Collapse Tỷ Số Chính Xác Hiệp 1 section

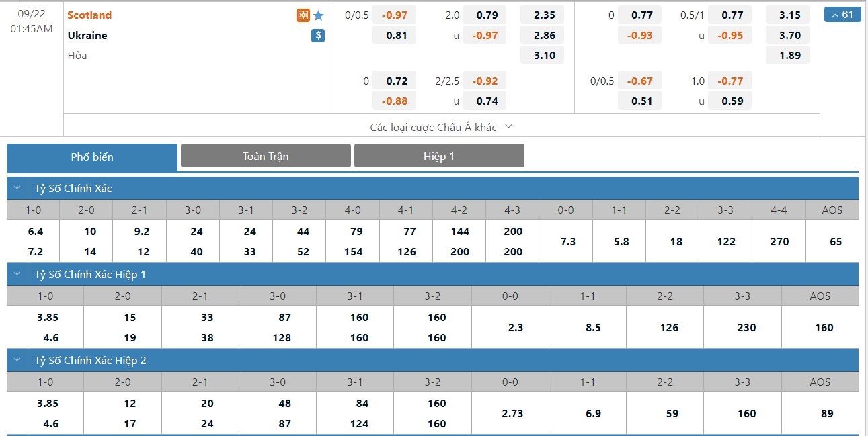(17, 274)
